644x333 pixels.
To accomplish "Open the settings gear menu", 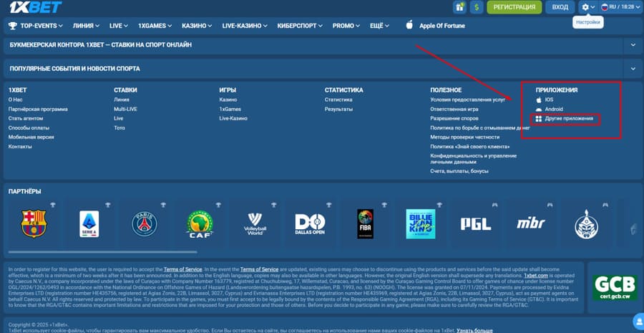I will point(588,7).
